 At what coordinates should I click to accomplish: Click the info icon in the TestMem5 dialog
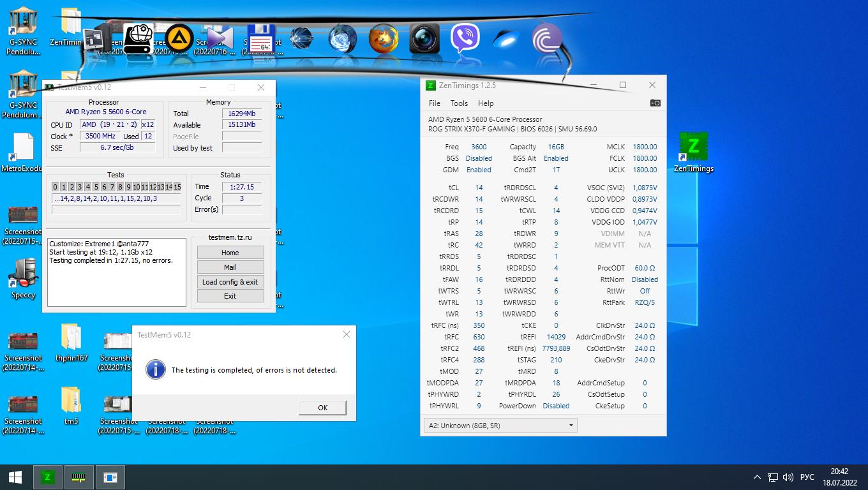156,369
